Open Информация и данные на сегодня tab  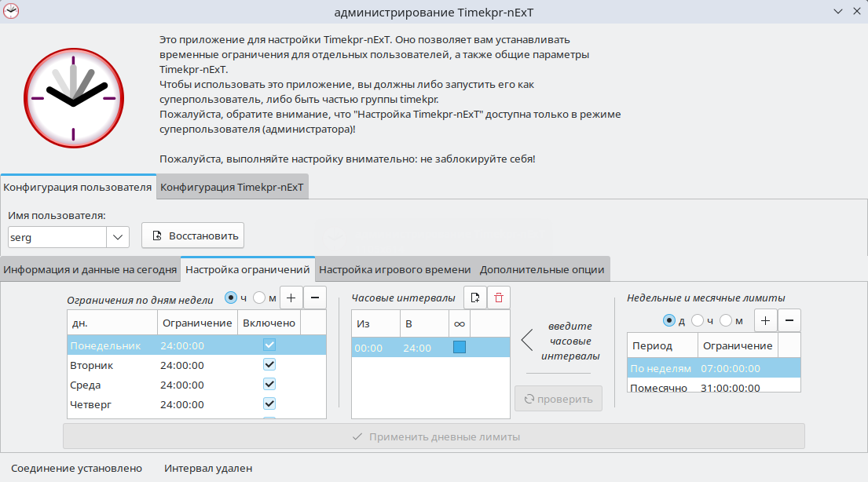click(90, 269)
